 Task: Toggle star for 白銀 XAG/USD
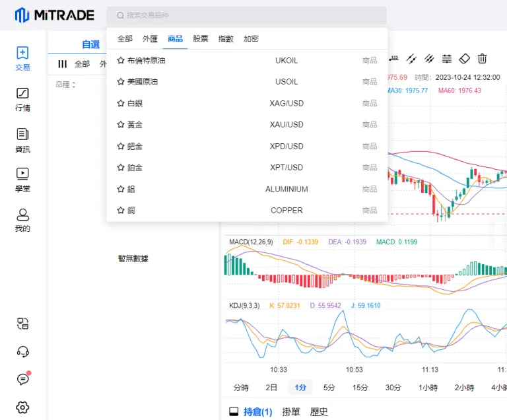click(121, 103)
